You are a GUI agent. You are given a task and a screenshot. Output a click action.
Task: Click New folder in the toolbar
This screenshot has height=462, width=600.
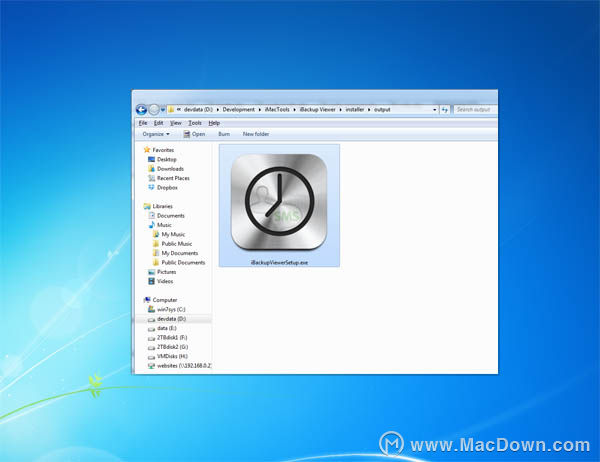256,134
